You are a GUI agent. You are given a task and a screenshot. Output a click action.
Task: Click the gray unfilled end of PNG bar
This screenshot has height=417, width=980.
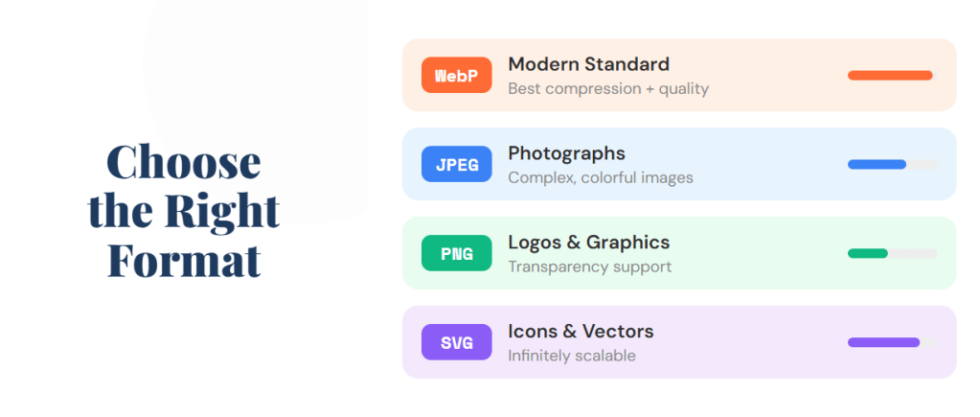coord(912,253)
